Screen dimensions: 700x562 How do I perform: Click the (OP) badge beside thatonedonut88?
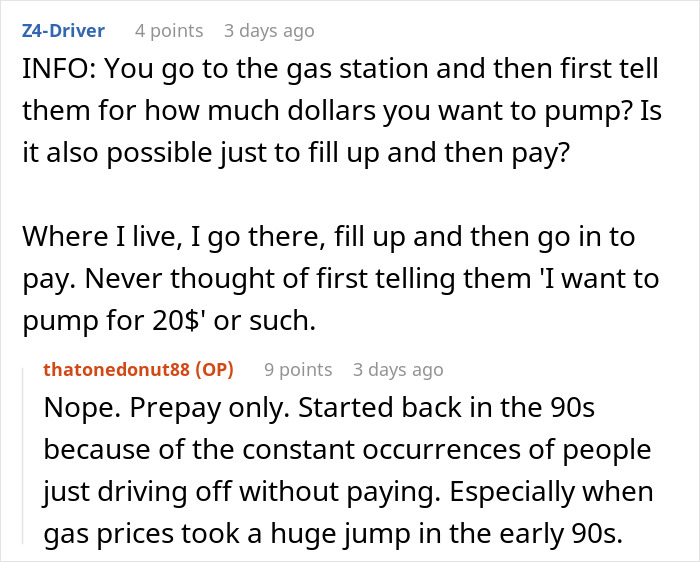pos(214,369)
